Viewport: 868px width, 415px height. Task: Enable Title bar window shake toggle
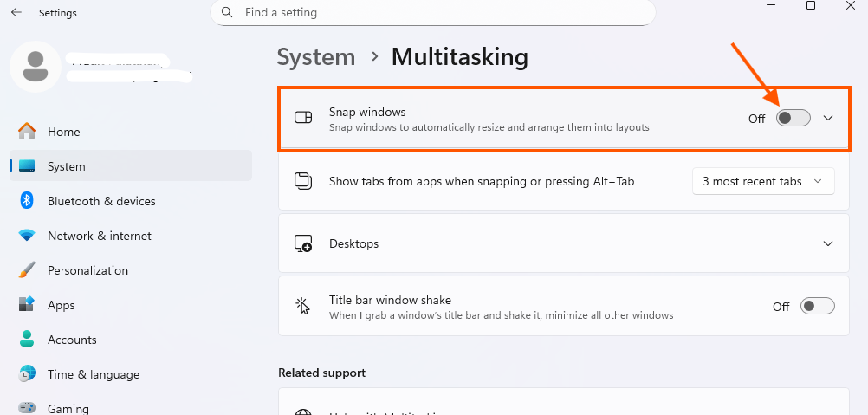[x=817, y=306]
